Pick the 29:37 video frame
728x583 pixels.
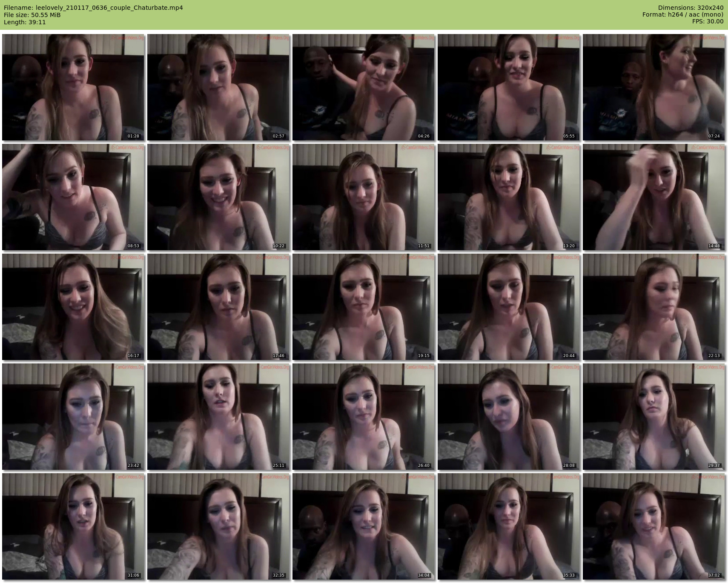pyautogui.click(x=654, y=417)
